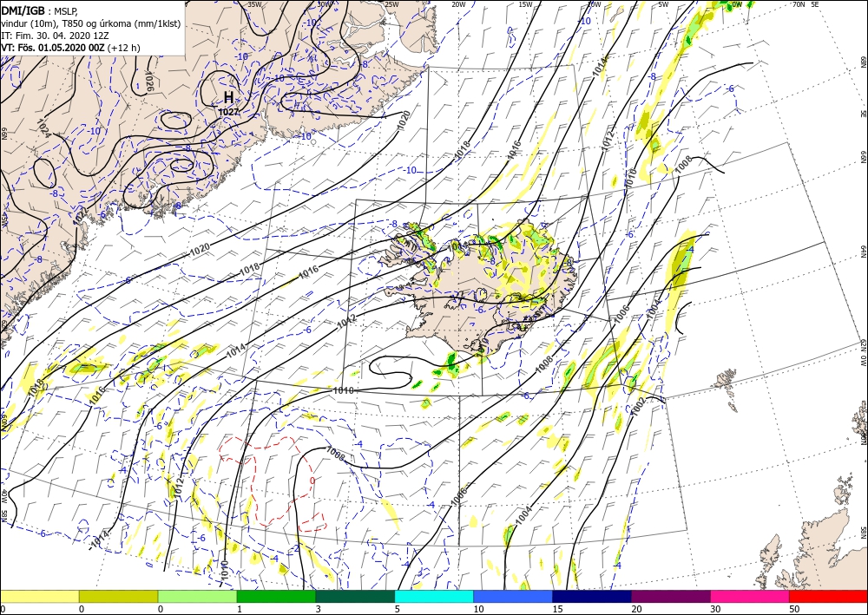This screenshot has height=615, width=868.
Task: Click the high pressure "H" symbol over Greenland
Action: (x=228, y=98)
